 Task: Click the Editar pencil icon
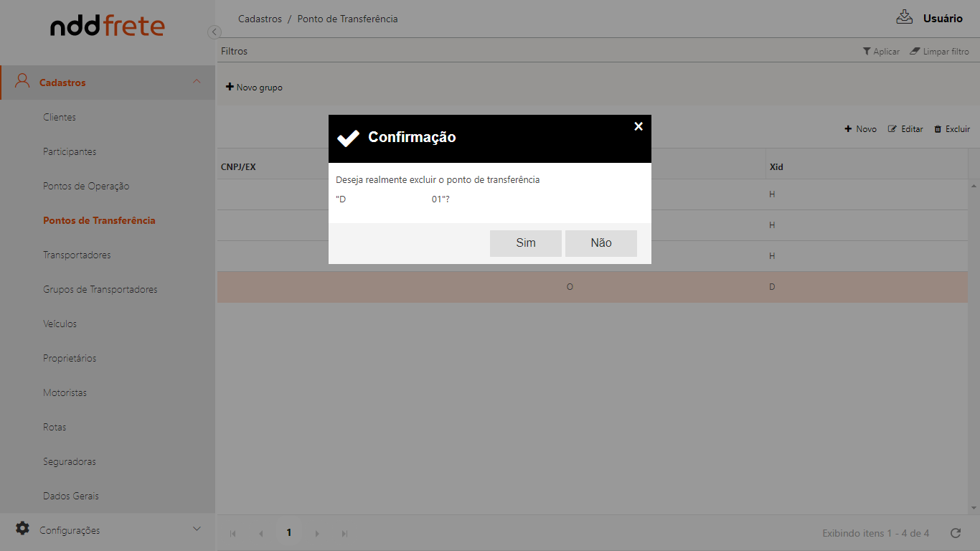click(892, 129)
